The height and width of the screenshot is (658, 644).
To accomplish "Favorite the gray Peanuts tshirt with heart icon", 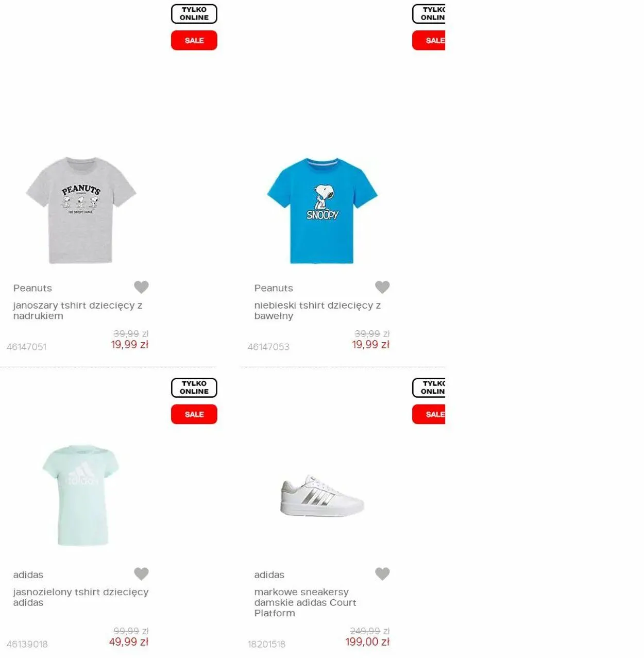I will (141, 287).
